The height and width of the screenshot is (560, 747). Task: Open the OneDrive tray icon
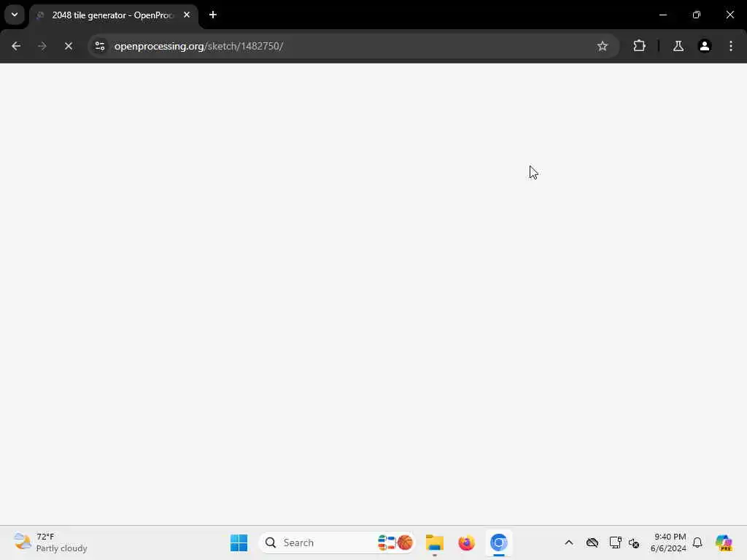[x=592, y=542]
